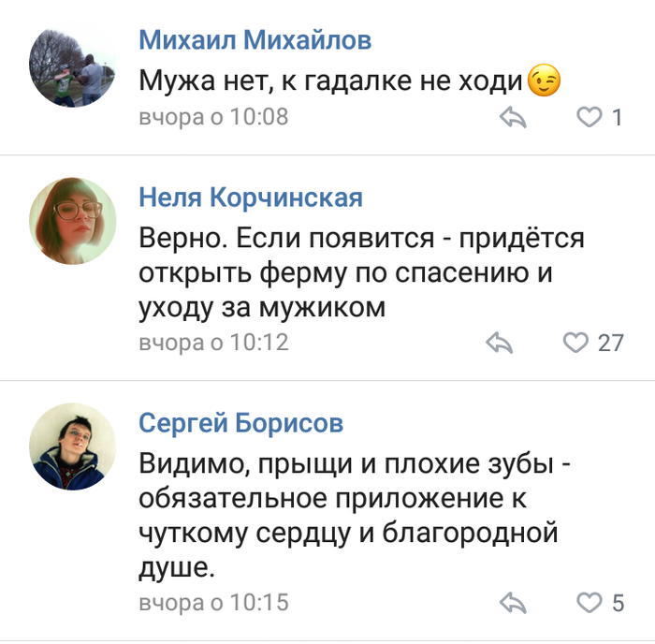655x644 pixels.
Task: Open Михаил Михайлов's profile name link
Action: click(255, 40)
